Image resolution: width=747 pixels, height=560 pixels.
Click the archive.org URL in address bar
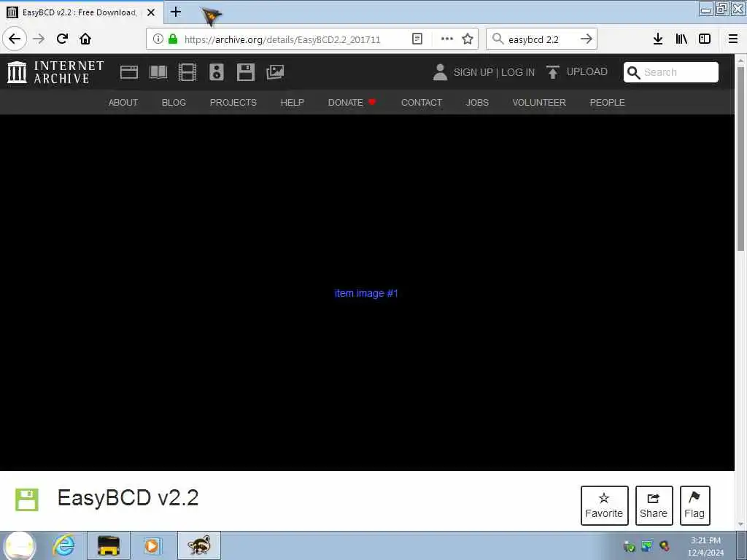pyautogui.click(x=282, y=39)
